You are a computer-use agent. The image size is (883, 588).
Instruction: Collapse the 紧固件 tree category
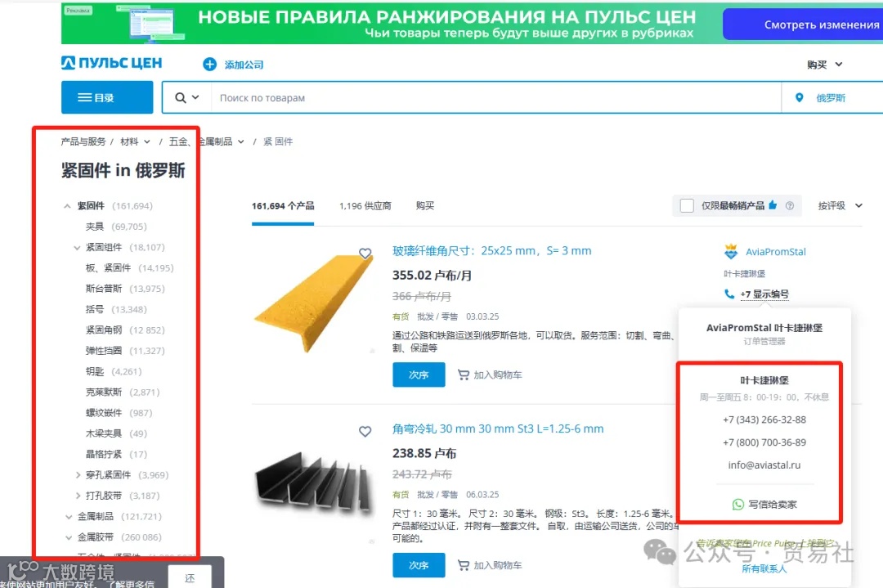tap(68, 206)
